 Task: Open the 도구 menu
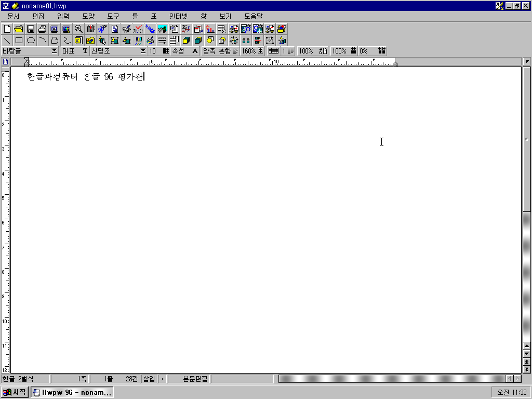[113, 16]
